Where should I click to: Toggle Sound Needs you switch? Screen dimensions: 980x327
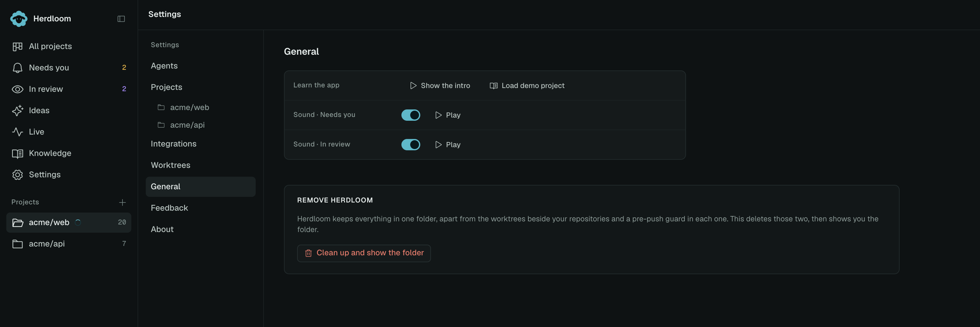coord(411,115)
